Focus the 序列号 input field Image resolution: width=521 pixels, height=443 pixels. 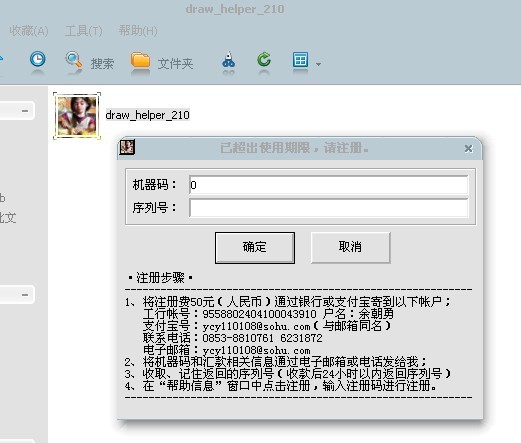[328, 208]
